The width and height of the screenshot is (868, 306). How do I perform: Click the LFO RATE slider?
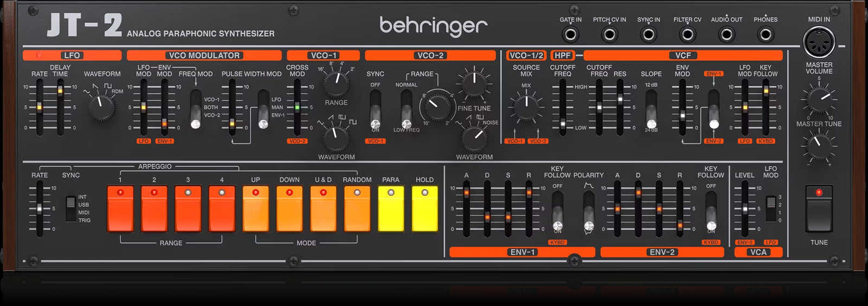[39, 107]
